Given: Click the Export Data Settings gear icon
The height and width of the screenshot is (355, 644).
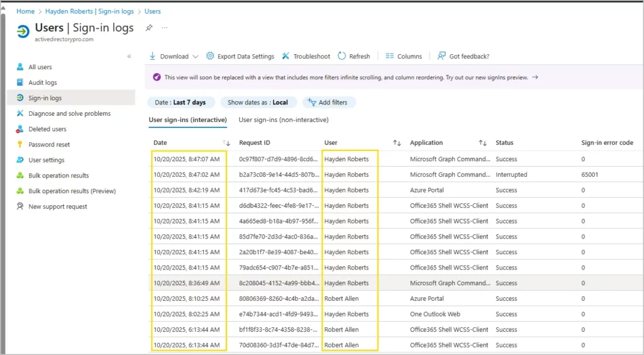Looking at the screenshot, I should point(210,56).
